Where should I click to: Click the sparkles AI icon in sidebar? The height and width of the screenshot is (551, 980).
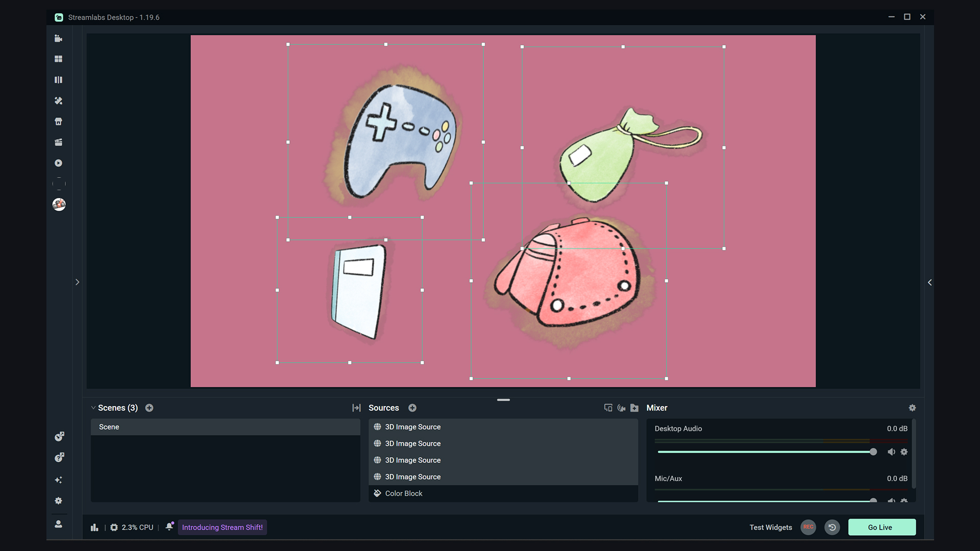58,480
